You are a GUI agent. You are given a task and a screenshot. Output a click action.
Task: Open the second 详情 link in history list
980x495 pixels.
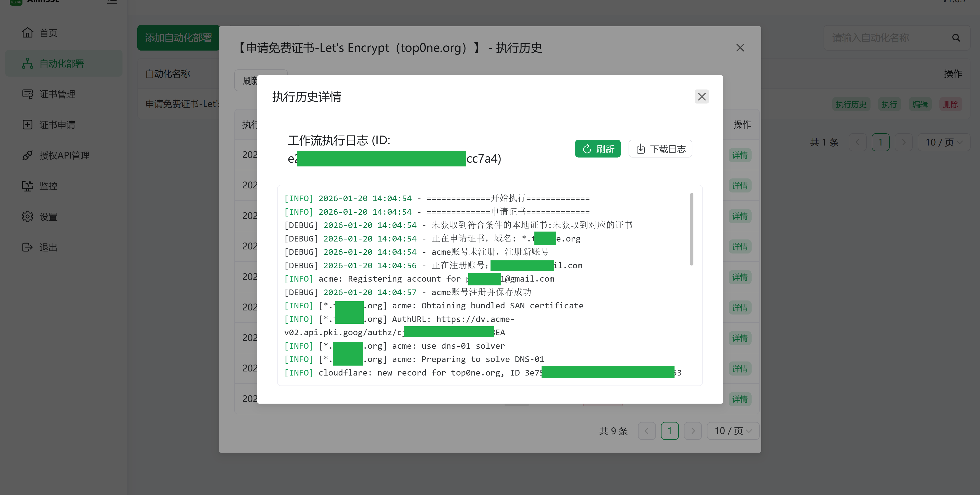coord(740,186)
